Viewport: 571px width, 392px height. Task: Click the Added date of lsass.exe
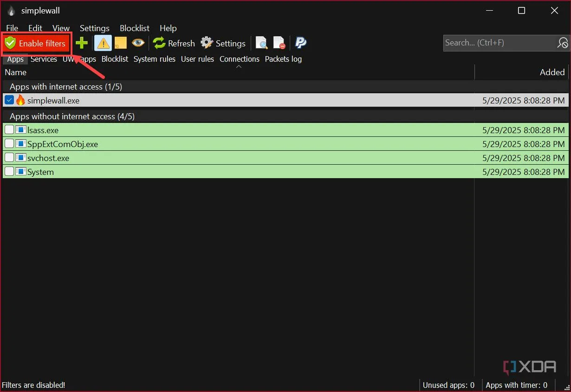coord(524,130)
